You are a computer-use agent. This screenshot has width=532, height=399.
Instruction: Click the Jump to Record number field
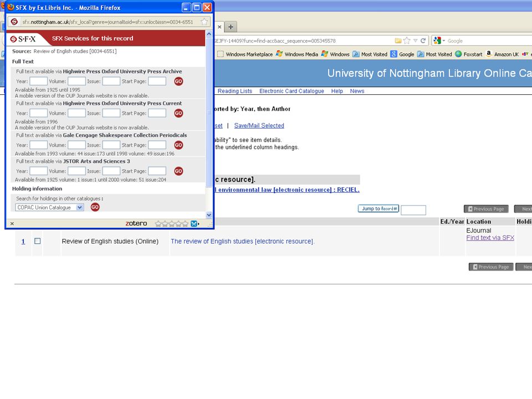click(x=413, y=210)
